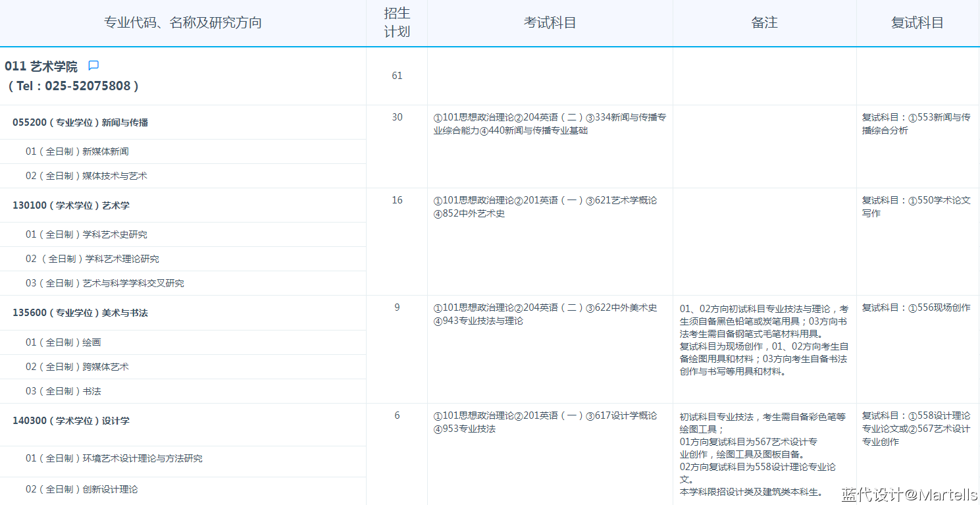The image size is (980, 505).
Task: Select the 011 艺术学院 college heading
Action: tap(41, 66)
